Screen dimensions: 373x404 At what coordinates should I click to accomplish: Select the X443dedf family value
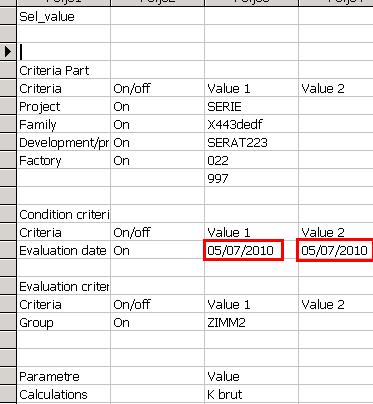click(251, 124)
